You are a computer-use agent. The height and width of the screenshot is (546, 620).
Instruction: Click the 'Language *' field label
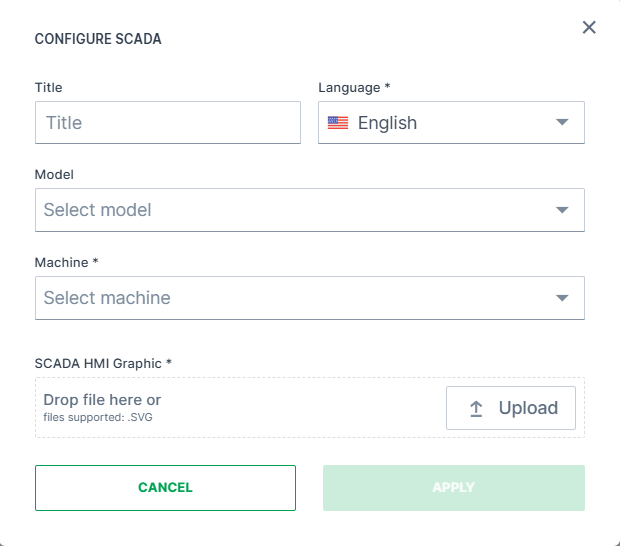coord(354,87)
